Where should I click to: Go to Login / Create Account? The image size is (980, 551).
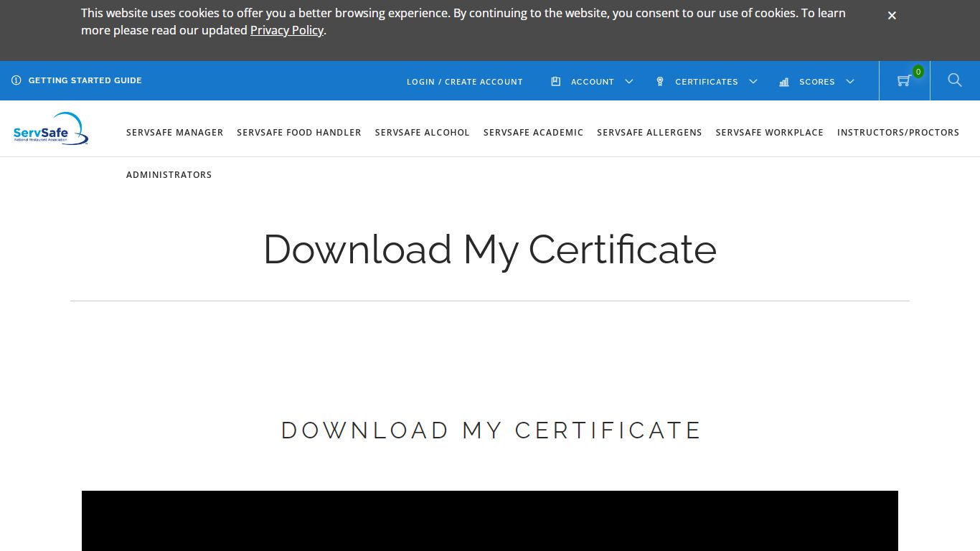click(465, 82)
